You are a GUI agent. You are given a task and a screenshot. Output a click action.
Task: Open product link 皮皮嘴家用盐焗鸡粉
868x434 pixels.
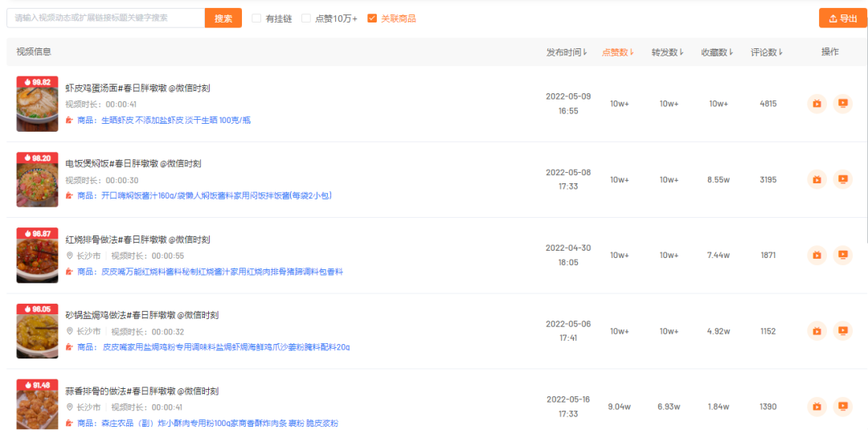[226, 348]
